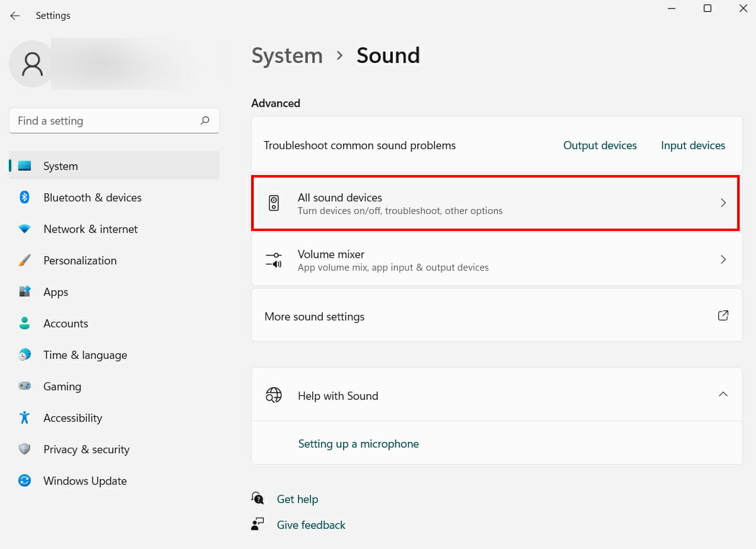Click the Apps icon in sidebar
The height and width of the screenshot is (549, 756).
pos(25,292)
